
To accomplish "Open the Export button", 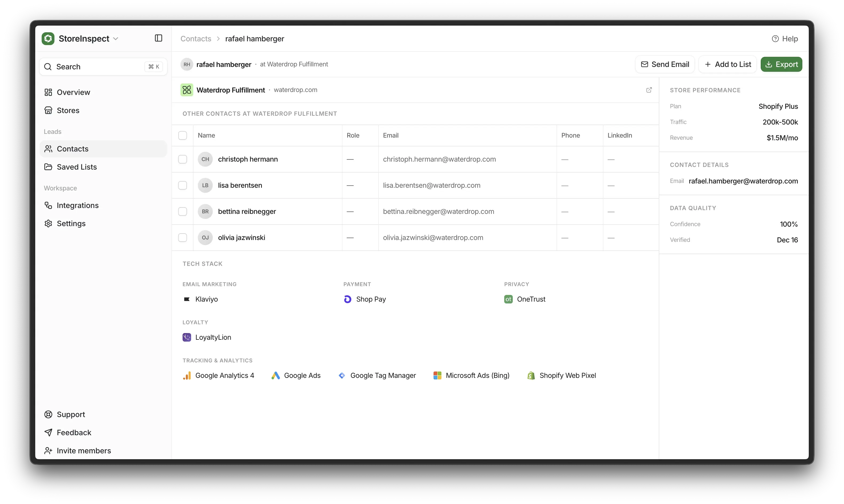I will [x=782, y=64].
